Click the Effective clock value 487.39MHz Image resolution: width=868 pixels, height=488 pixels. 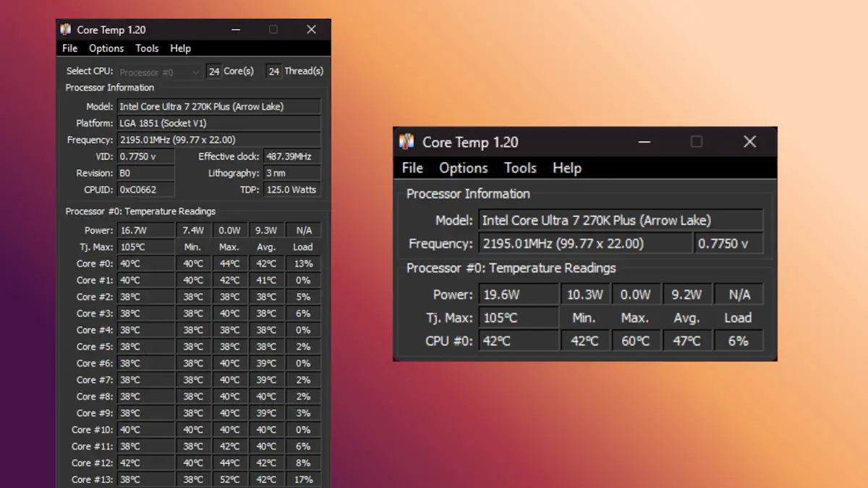pos(292,156)
